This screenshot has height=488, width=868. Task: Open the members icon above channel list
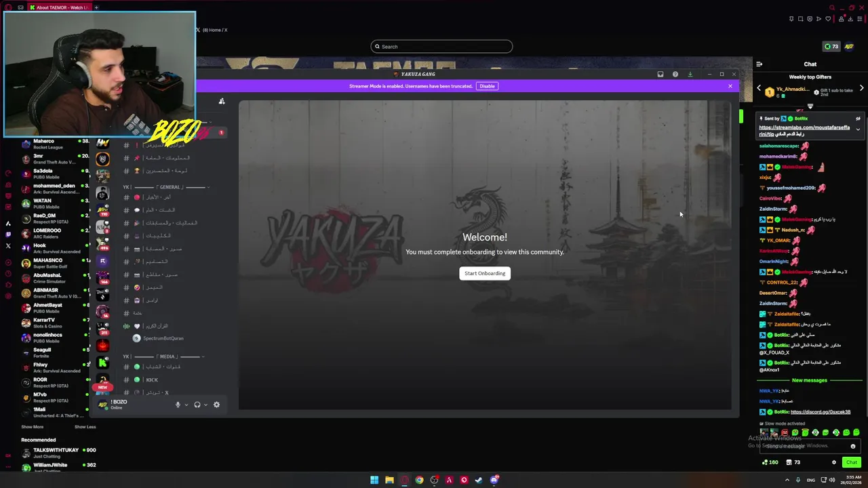point(221,101)
